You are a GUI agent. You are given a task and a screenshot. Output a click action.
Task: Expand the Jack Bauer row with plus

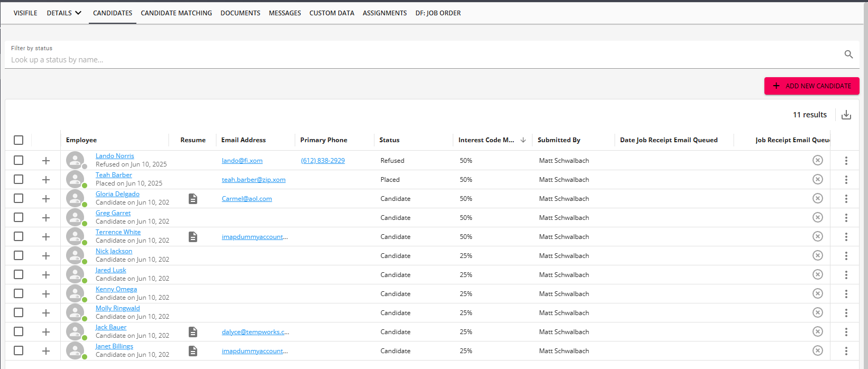[x=46, y=332]
